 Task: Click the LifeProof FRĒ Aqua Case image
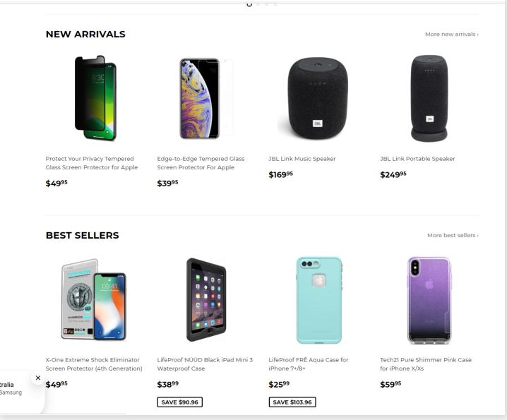point(318,299)
